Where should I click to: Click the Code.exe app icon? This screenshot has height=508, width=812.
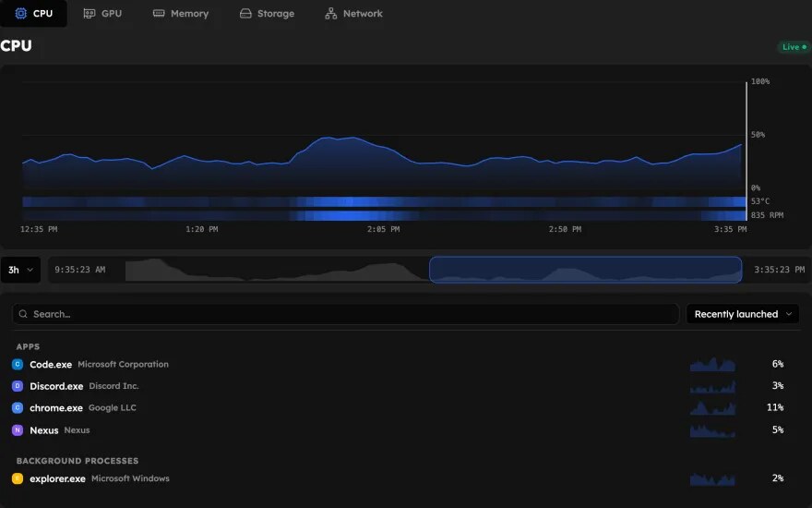coord(18,364)
